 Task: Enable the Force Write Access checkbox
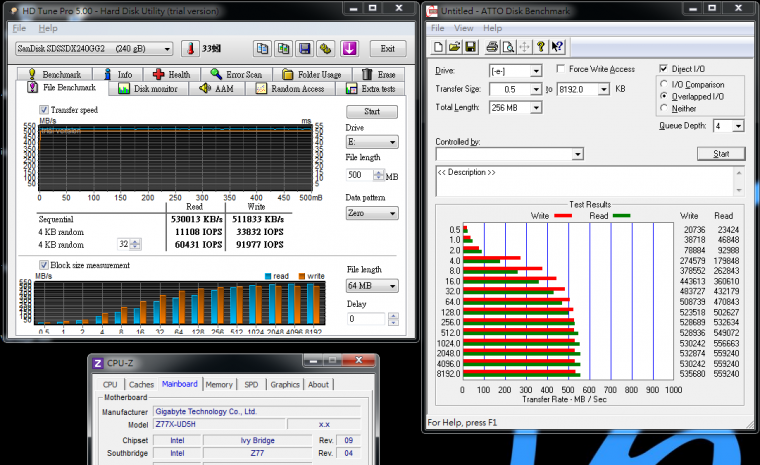point(563,70)
